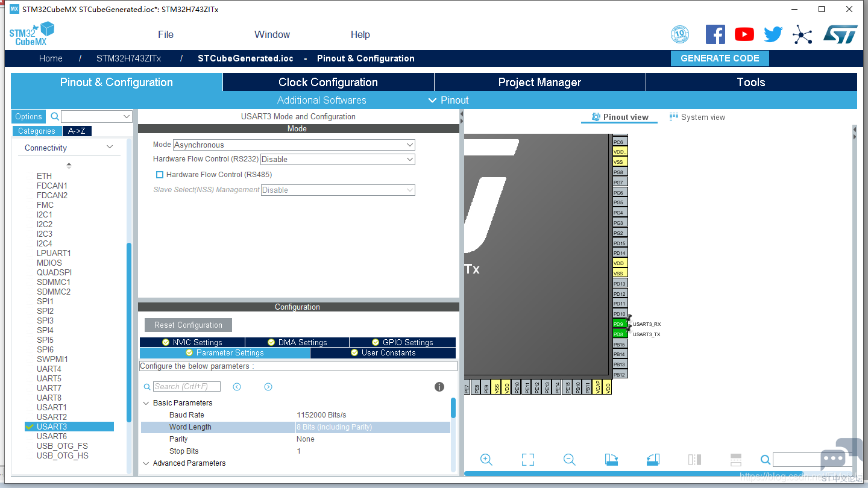Click the peripheral list vertical scrollbar
Image resolution: width=868 pixels, height=488 pixels.
(x=129, y=333)
